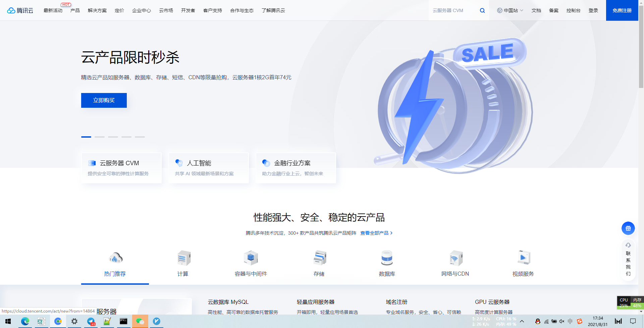Open the 解决方案 menu item
The width and height of the screenshot is (644, 328).
(97, 10)
